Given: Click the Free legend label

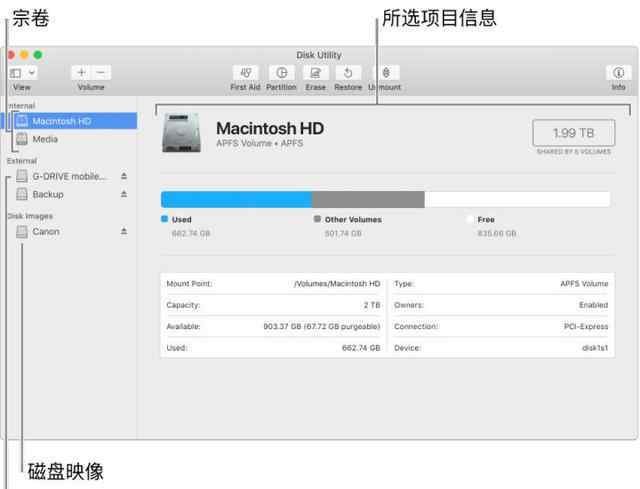Looking at the screenshot, I should [486, 220].
